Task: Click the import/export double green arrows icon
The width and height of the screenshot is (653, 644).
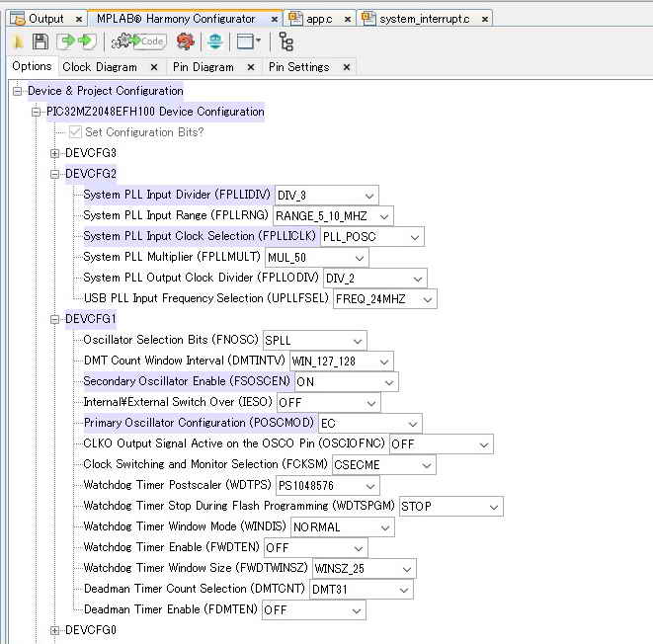Action: [x=77, y=41]
